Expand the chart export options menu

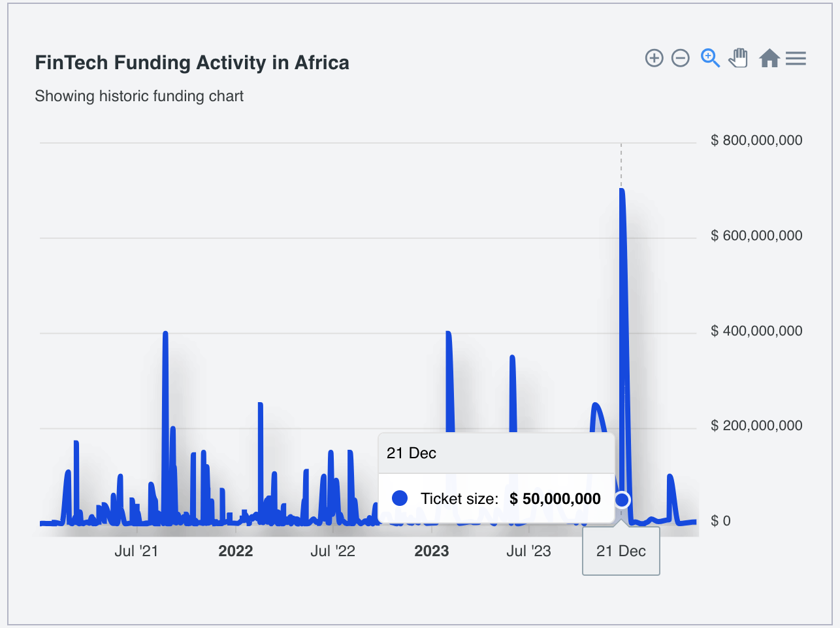[x=796, y=58]
